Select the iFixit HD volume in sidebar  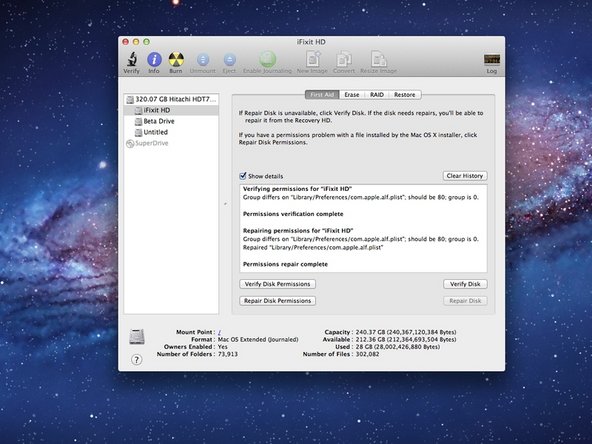click(x=171, y=110)
